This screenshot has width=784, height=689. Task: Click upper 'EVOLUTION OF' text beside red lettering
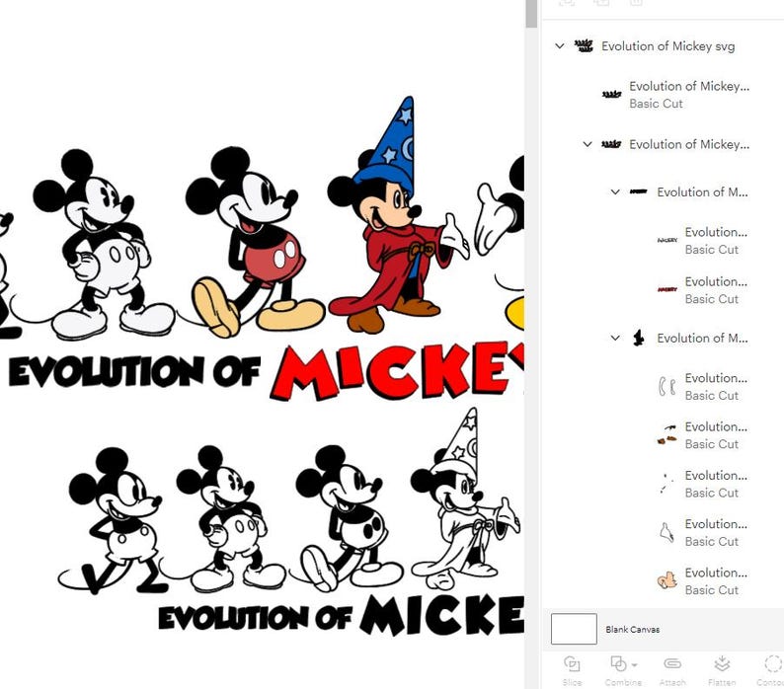[x=135, y=371]
